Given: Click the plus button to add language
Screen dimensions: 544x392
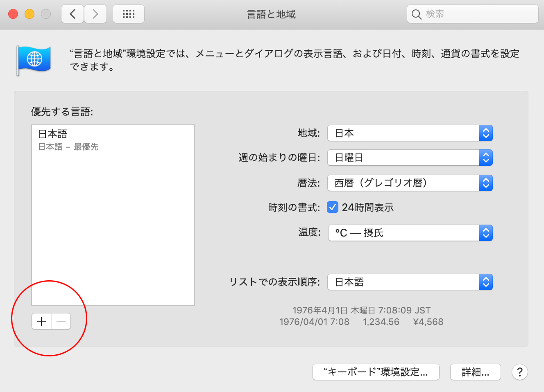Looking at the screenshot, I should pos(41,321).
